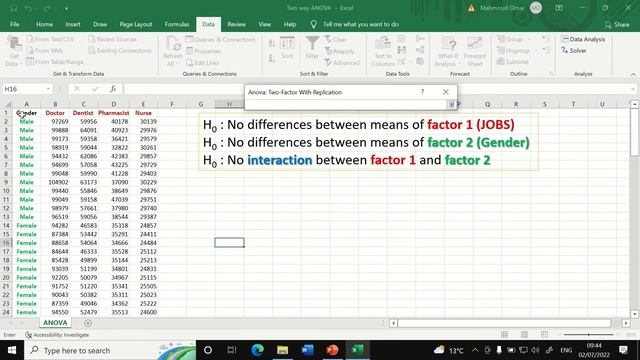
Task: Add a new sheet
Action: point(88,323)
